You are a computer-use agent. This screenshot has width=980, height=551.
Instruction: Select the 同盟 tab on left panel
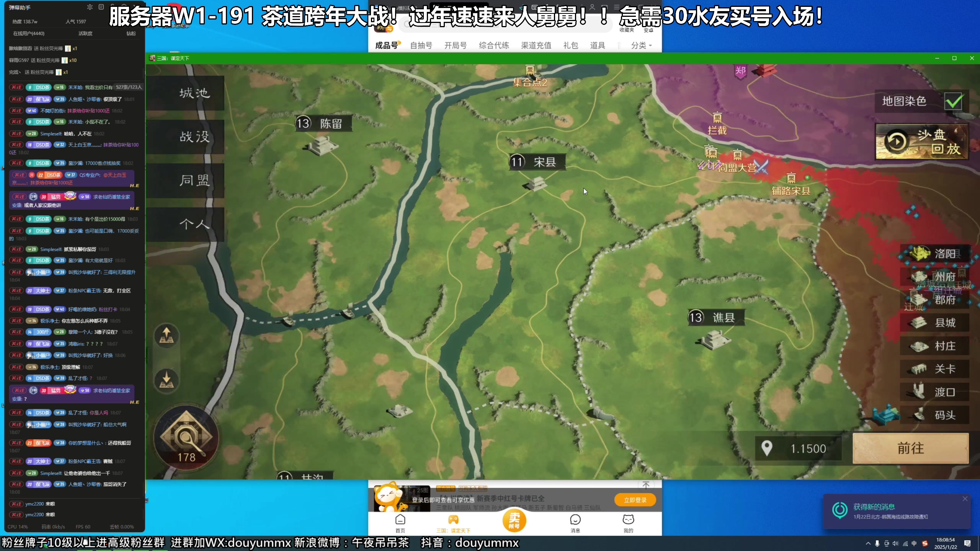pyautogui.click(x=186, y=181)
